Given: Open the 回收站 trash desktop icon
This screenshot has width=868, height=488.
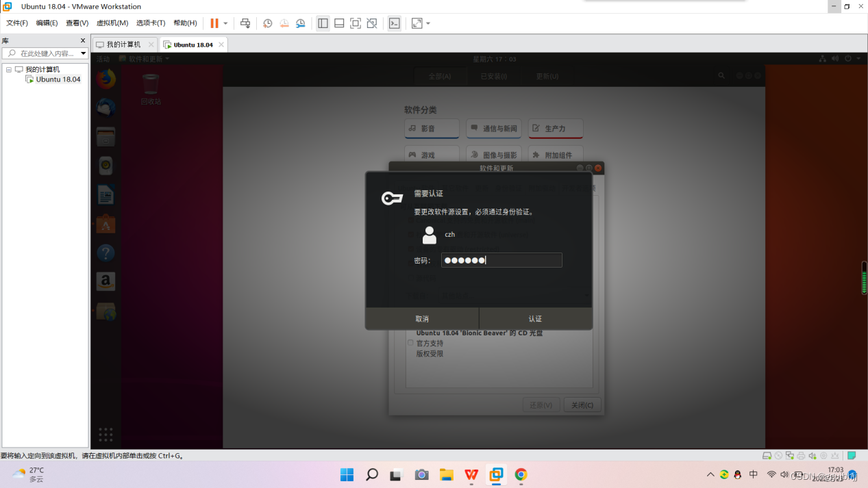Looking at the screenshot, I should (151, 90).
